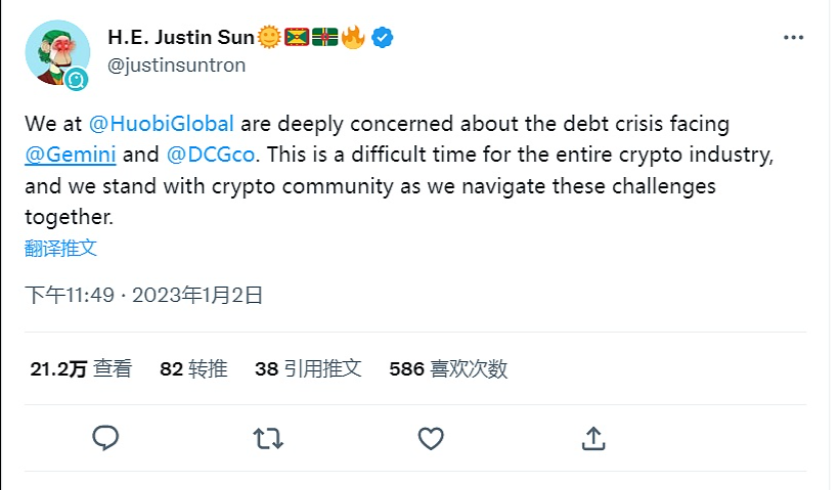View the 586 喜欢次数 likes list
The width and height of the screenshot is (835, 490).
pyautogui.click(x=448, y=369)
